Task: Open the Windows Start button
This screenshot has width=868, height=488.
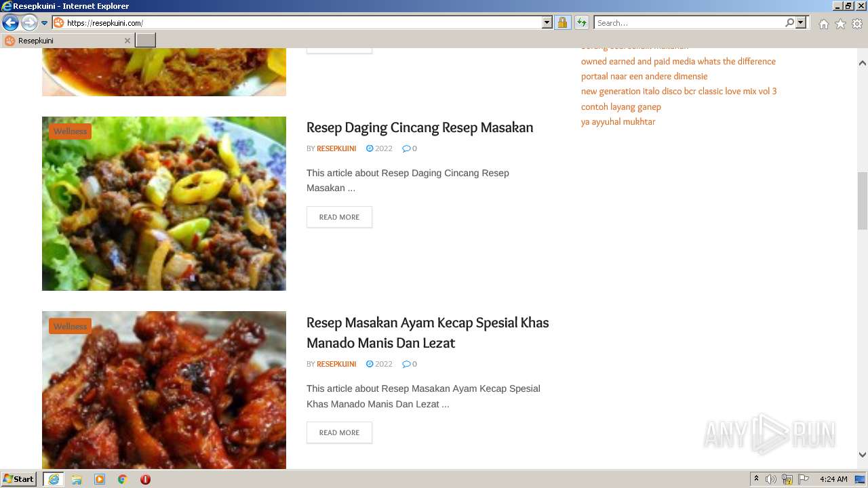Action: pyautogui.click(x=19, y=479)
